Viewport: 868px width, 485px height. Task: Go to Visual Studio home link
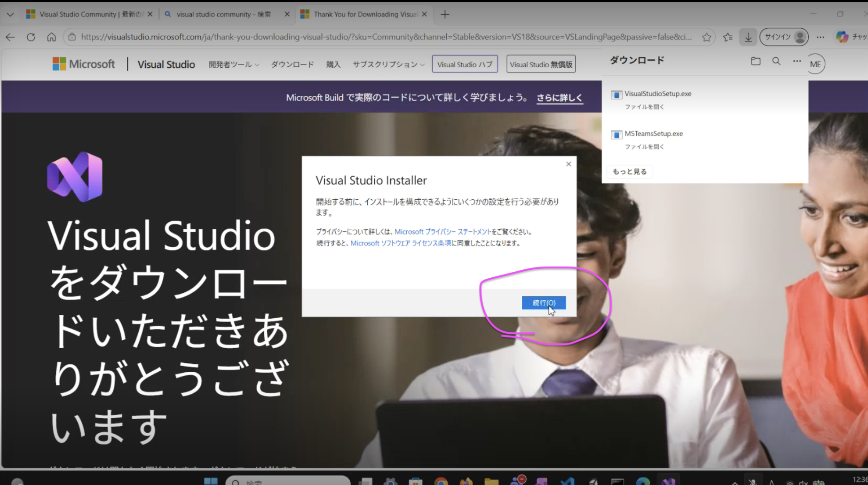point(166,64)
